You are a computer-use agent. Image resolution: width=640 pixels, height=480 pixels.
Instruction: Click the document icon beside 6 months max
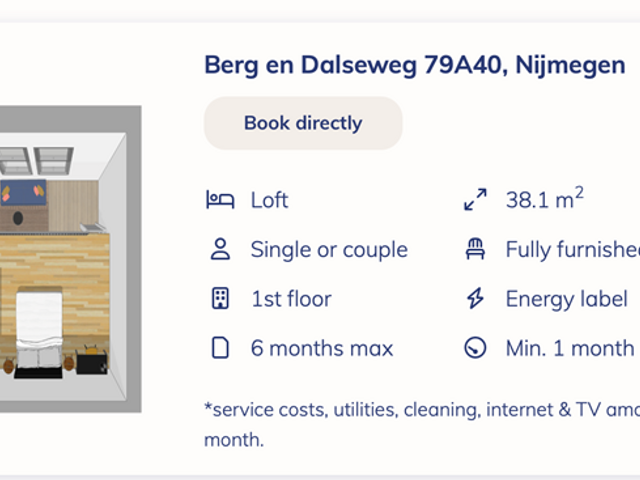(220, 348)
